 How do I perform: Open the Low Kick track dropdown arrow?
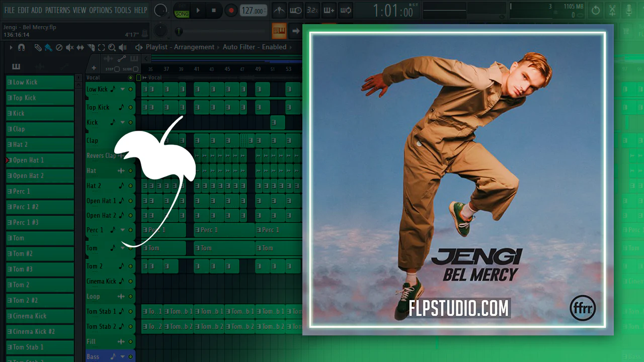pyautogui.click(x=122, y=89)
